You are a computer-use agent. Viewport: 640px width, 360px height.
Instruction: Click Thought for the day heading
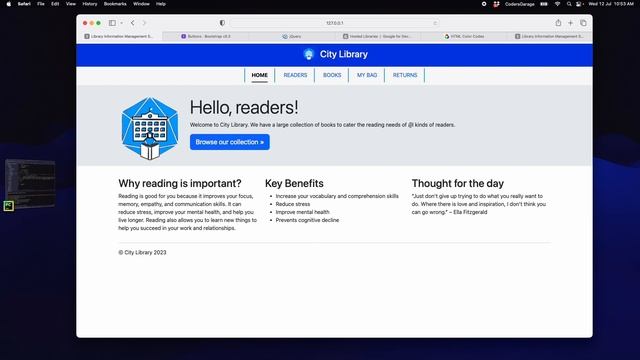pyautogui.click(x=458, y=183)
